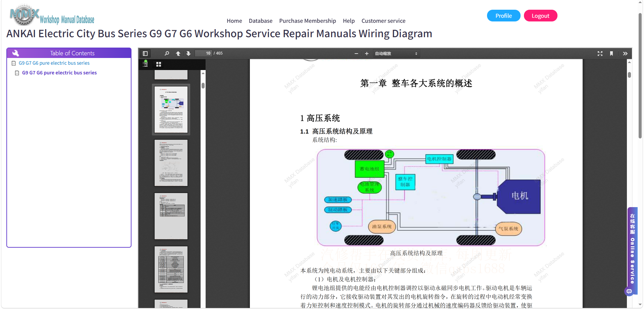Click the 电机 motor block in diagram
The width and height of the screenshot is (644, 309).
[x=519, y=196]
